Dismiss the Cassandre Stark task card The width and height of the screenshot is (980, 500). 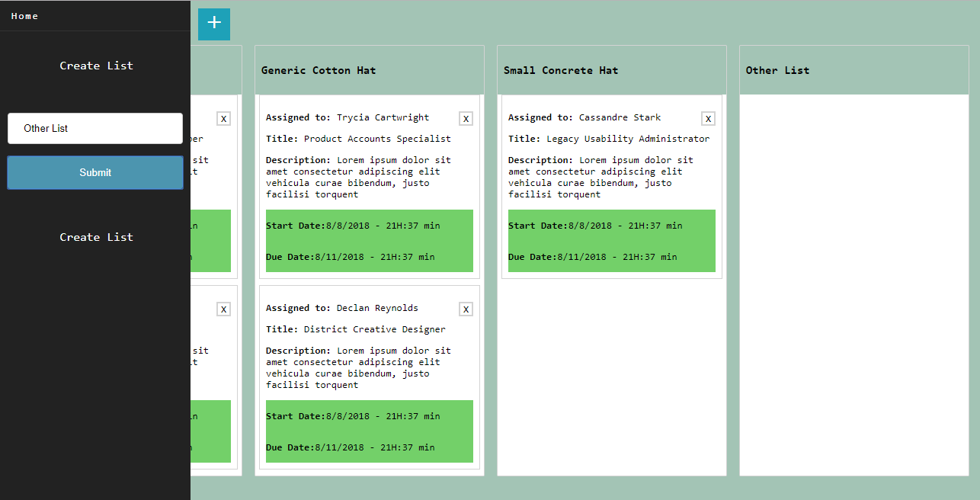point(708,118)
